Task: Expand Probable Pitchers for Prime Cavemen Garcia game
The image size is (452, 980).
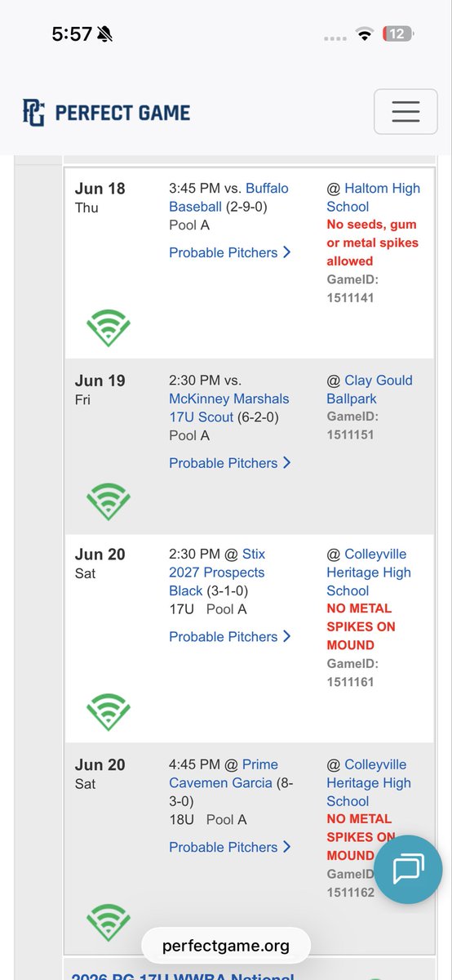Action: point(230,847)
